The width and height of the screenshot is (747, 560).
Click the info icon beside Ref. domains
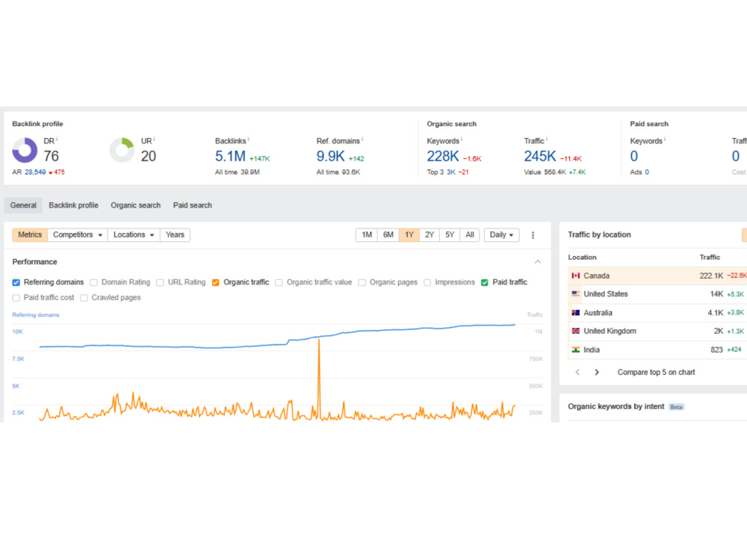pyautogui.click(x=362, y=139)
